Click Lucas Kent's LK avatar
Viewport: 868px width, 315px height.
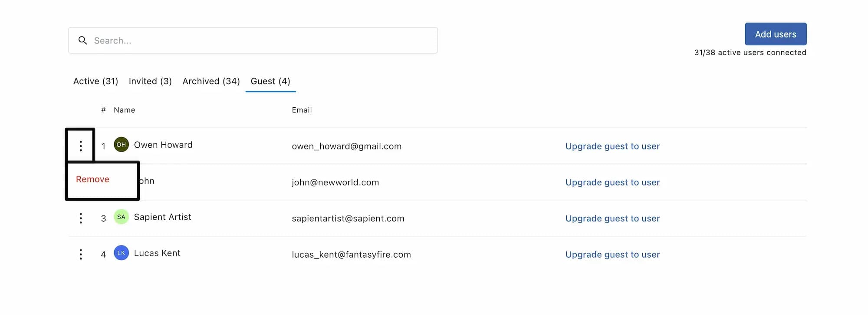tap(121, 253)
